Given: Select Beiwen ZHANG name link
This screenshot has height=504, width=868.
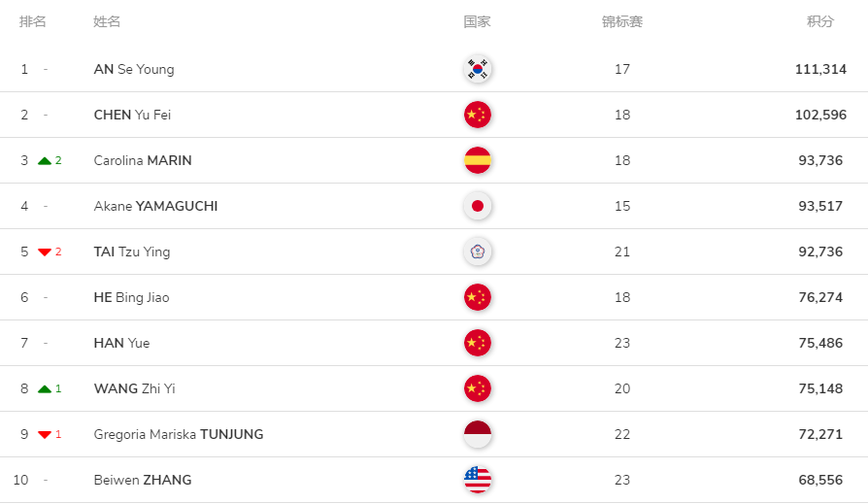Looking at the screenshot, I should [143, 480].
